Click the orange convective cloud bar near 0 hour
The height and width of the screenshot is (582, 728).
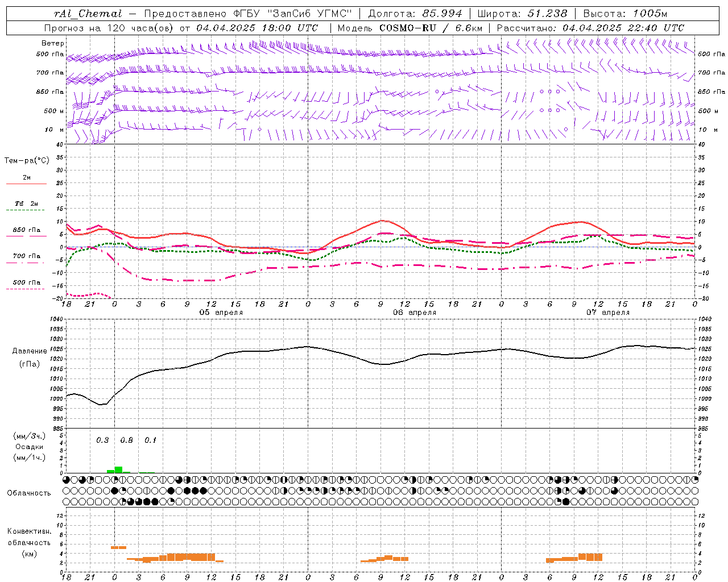coord(118,547)
